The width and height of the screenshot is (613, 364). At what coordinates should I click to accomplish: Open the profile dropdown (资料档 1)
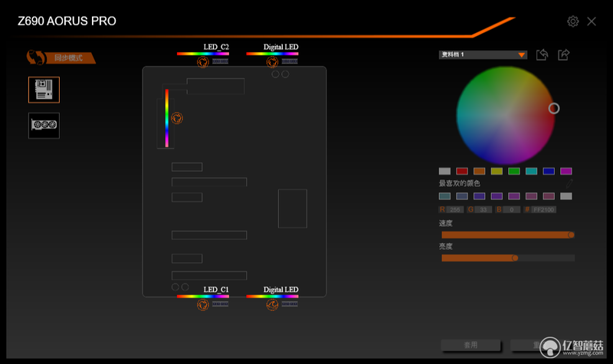click(x=483, y=54)
